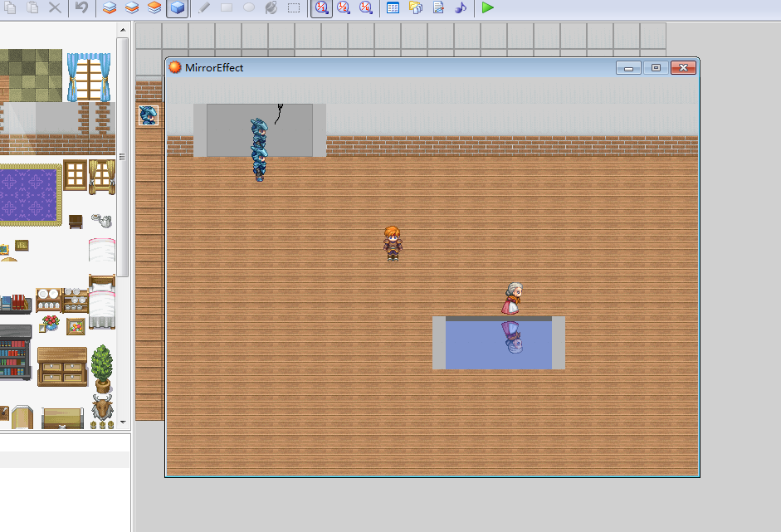Click the tile palette scrollbar thumb

(123, 157)
